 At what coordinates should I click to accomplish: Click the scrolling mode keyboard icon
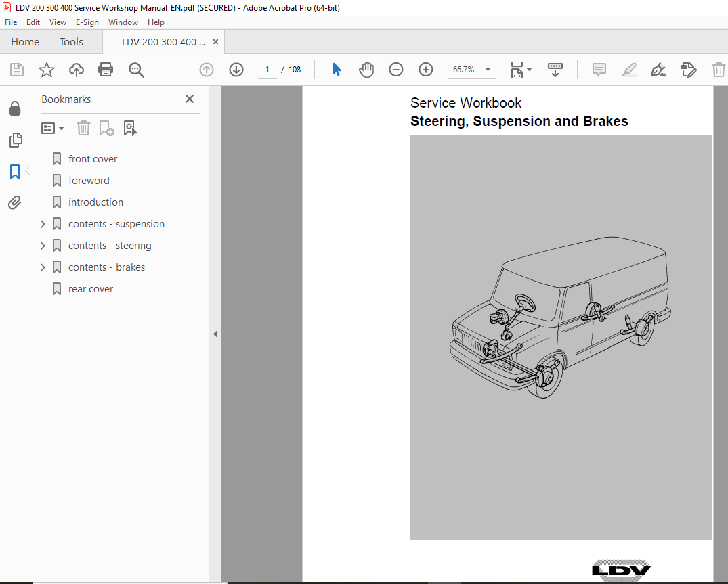tap(555, 70)
